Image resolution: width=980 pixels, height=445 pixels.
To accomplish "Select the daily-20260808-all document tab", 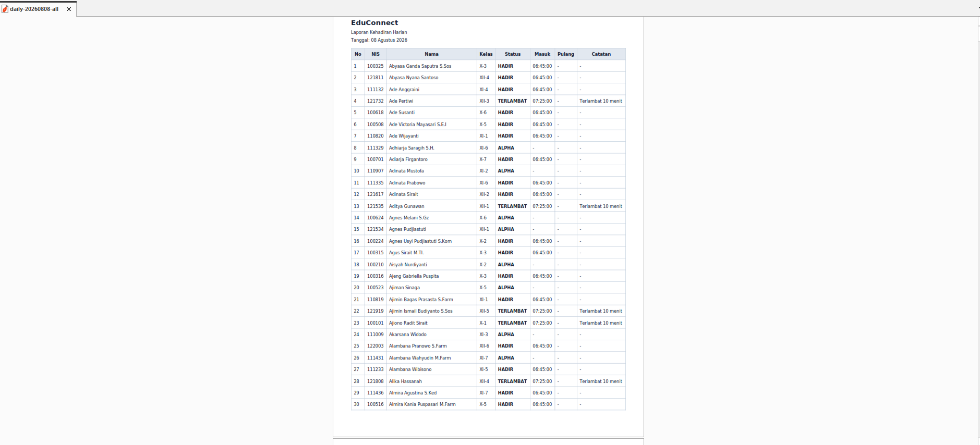I will point(38,9).
